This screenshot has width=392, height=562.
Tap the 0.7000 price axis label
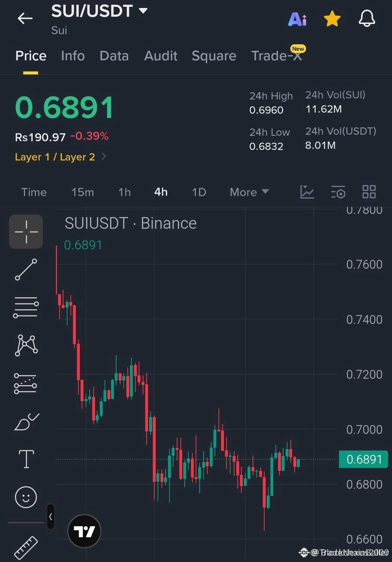tap(364, 429)
